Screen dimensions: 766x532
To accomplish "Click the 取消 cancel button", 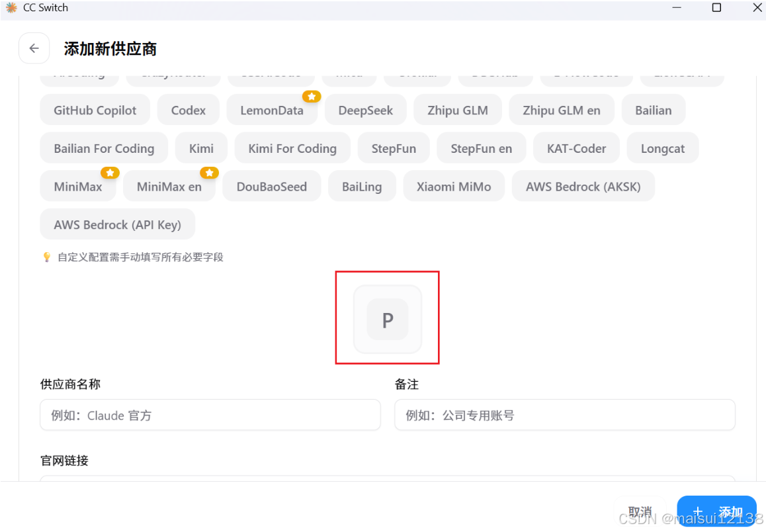I will 640,511.
